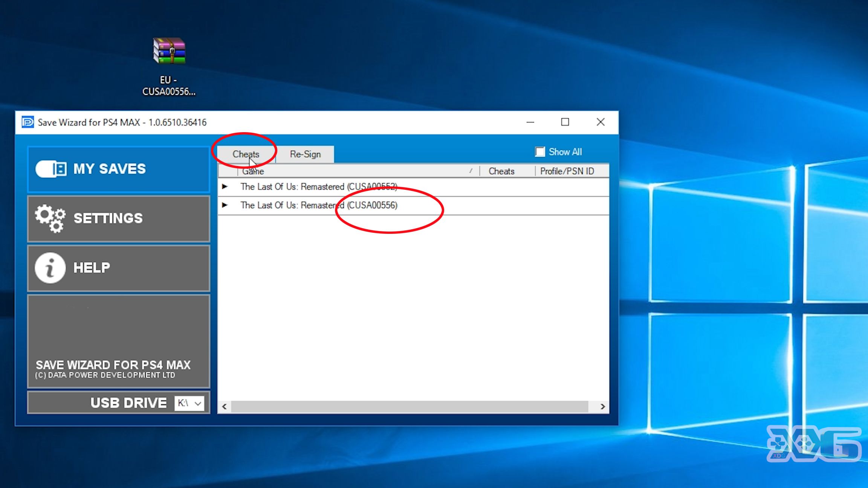
Task: Open the SETTINGS section
Action: point(119,219)
